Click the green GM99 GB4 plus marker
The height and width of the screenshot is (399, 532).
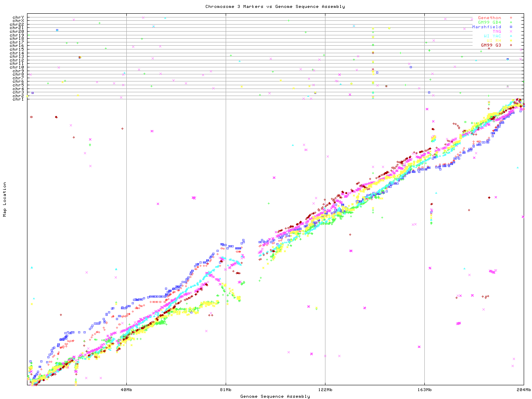click(x=511, y=22)
